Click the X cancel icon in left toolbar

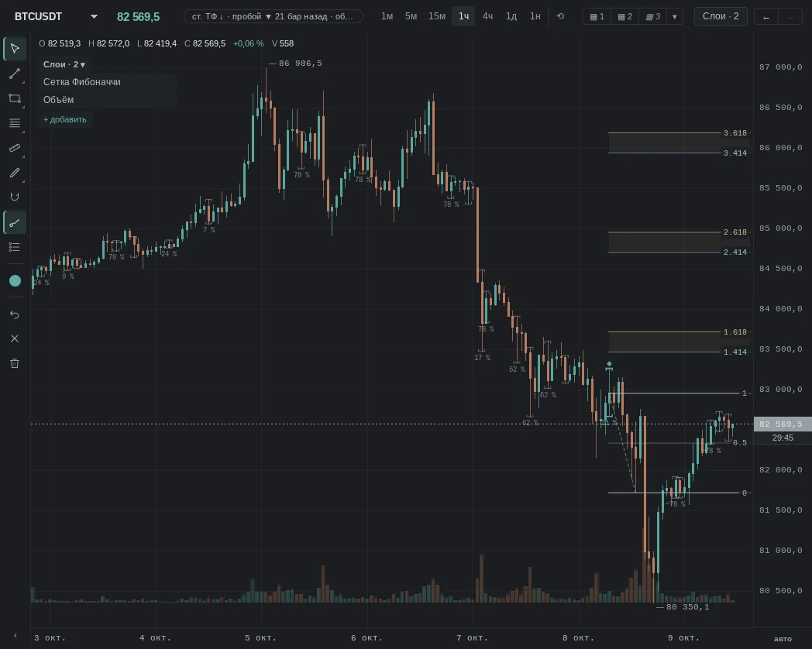click(x=15, y=338)
